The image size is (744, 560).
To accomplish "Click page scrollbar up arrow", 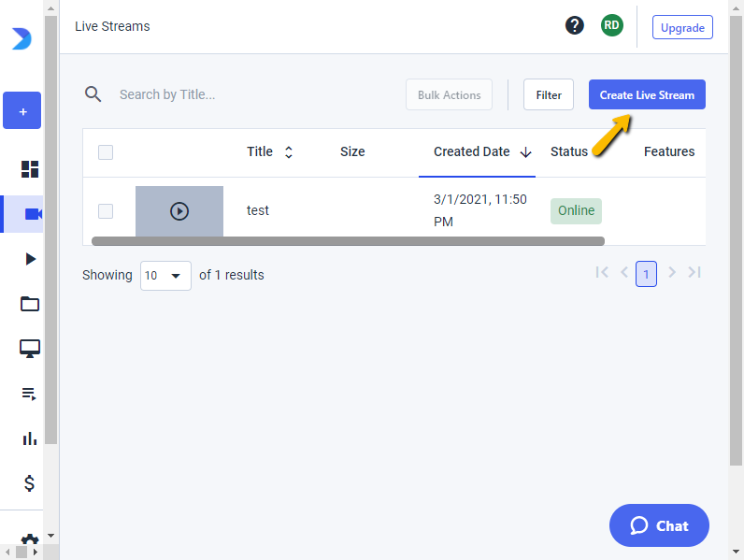I will (736, 8).
